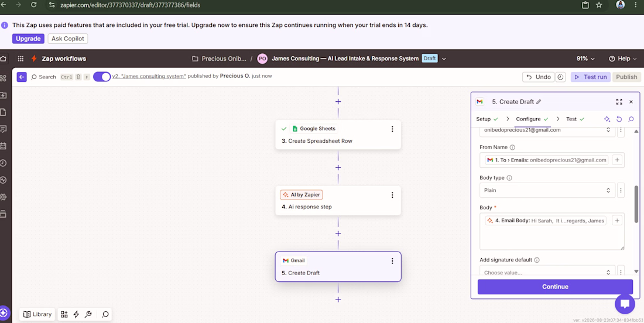Click the Test run button
The width and height of the screenshot is (644, 323).
[x=590, y=77]
